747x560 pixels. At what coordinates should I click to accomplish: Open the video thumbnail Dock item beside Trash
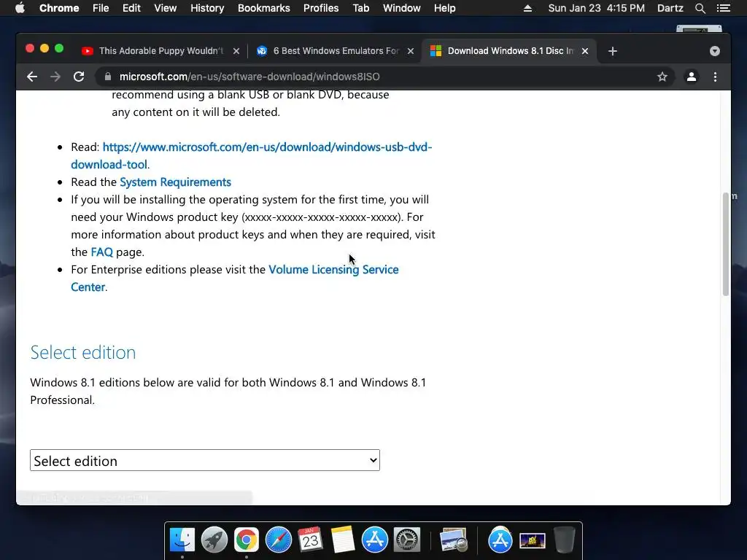(532, 541)
